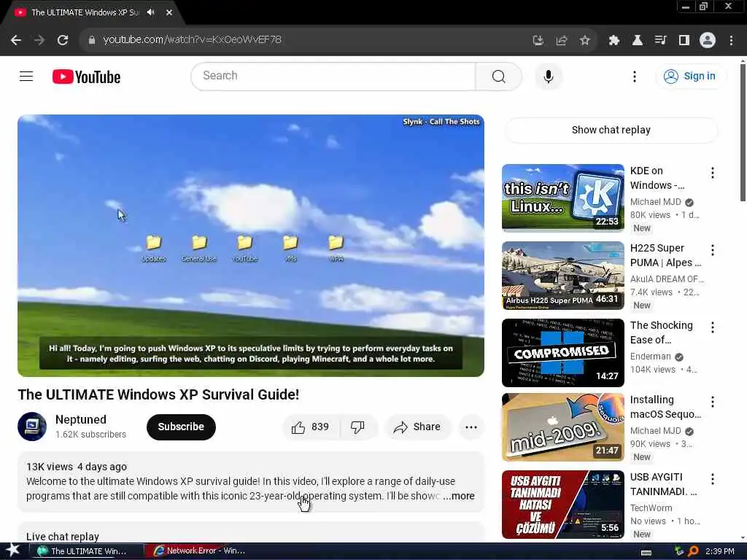This screenshot has width=747, height=560.
Task: Click the orange magnifier tray icon
Action: coord(693,551)
